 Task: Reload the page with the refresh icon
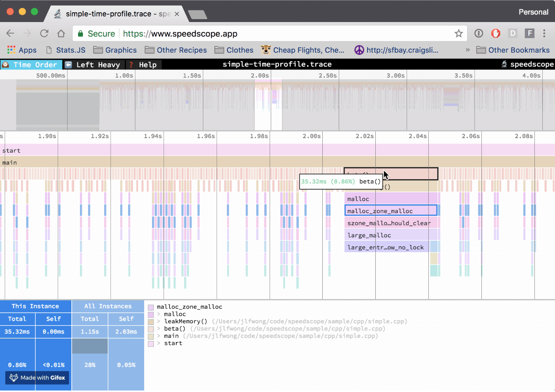(44, 33)
